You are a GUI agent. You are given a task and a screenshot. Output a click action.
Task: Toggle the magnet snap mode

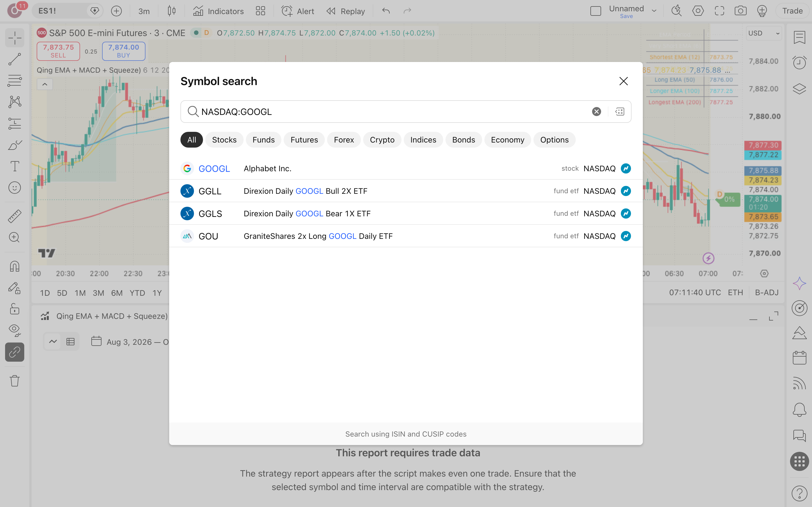tap(14, 266)
